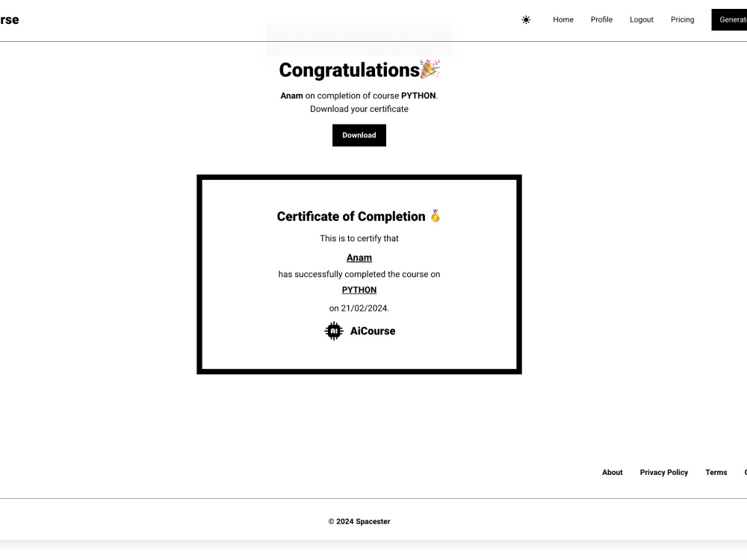747x560 pixels.
Task: Select the light theme icon in the navbar
Action: pos(526,20)
